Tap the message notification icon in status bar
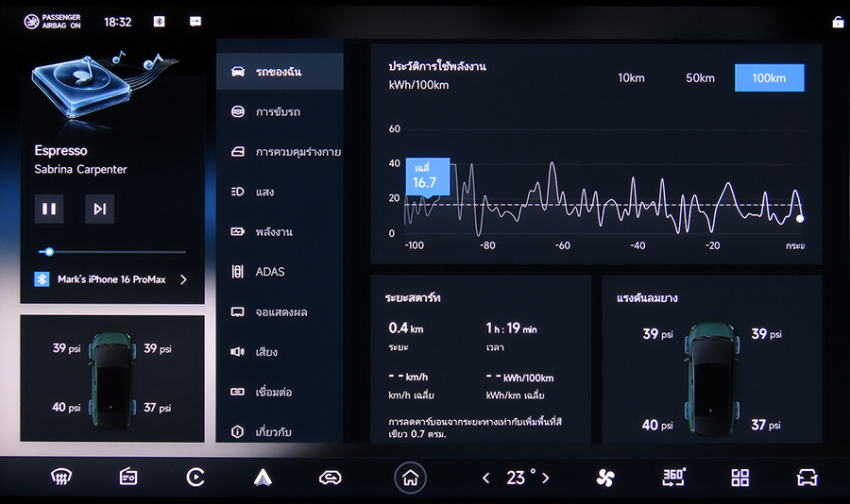The image size is (850, 504). (x=195, y=21)
